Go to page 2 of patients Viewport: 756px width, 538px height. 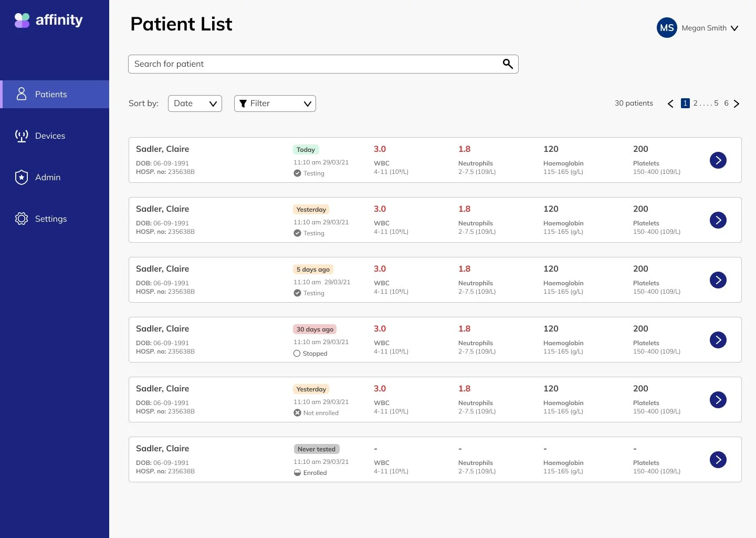click(x=696, y=104)
